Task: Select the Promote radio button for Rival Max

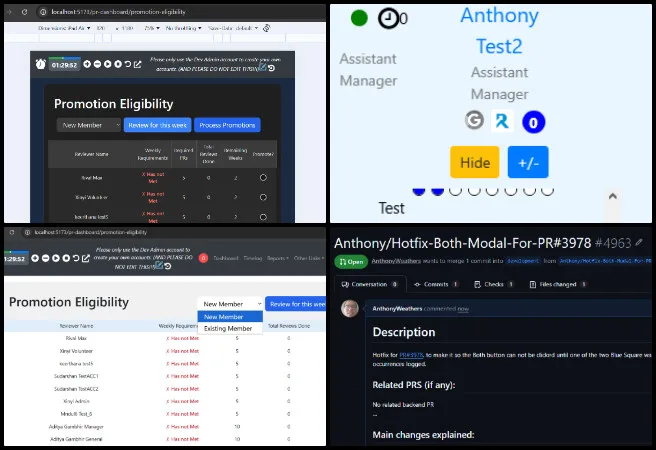Action: pyautogui.click(x=263, y=177)
